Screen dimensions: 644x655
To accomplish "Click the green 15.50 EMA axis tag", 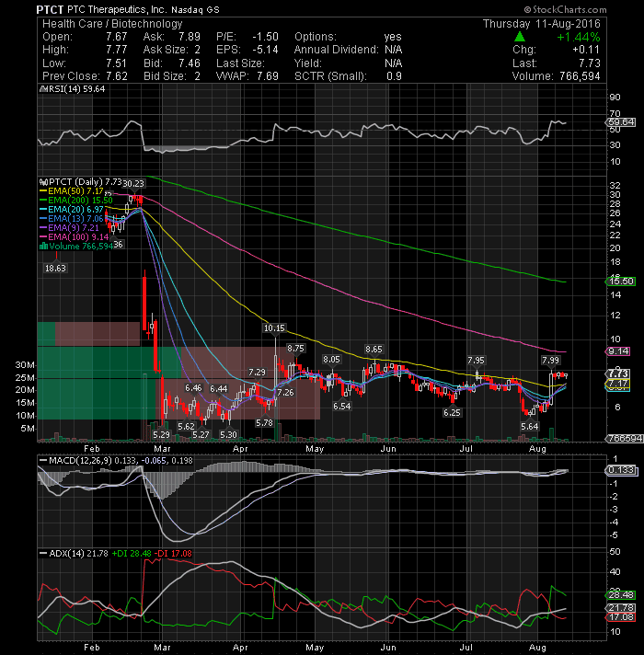I will click(621, 282).
